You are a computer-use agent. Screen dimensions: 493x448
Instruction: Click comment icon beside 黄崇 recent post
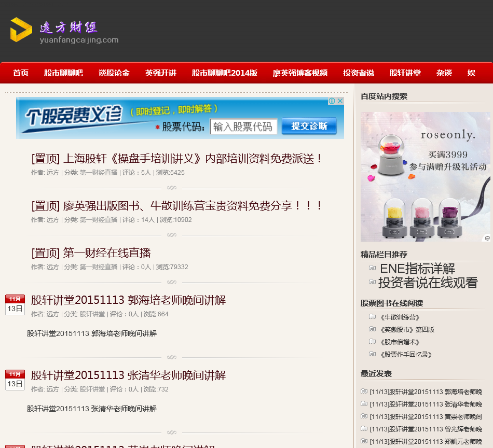(x=364, y=416)
